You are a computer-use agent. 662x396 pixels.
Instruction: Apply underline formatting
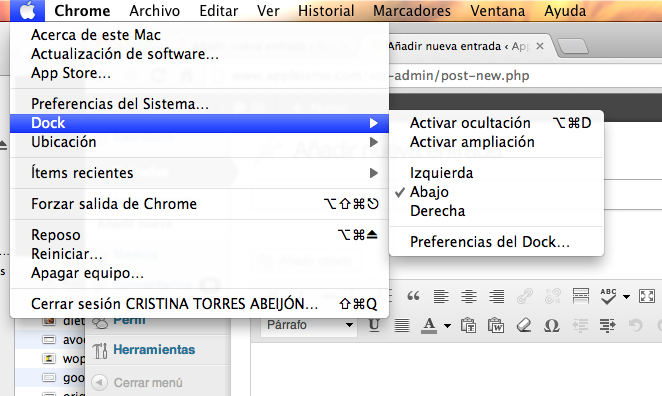(x=374, y=325)
